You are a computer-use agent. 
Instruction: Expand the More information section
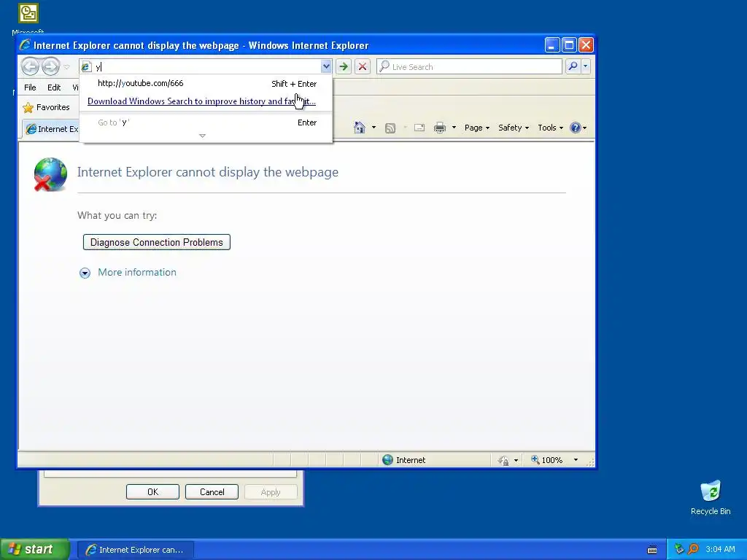pyautogui.click(x=85, y=273)
